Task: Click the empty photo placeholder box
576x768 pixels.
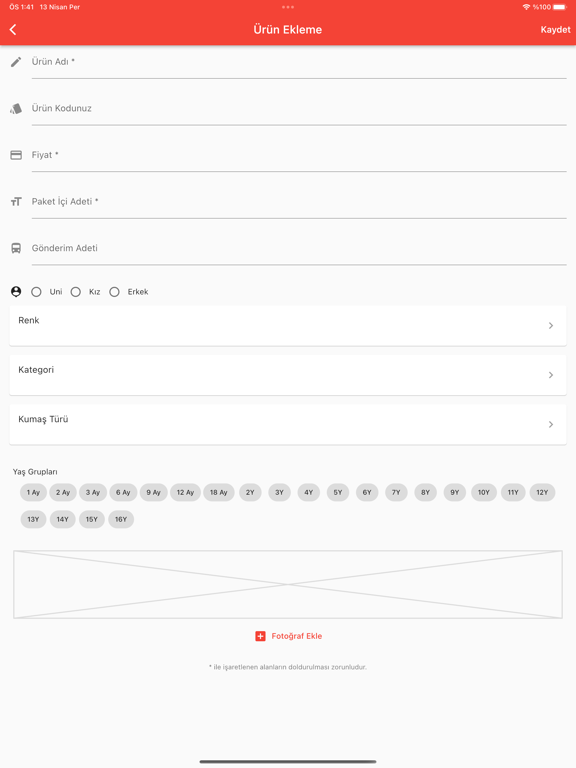Action: (x=288, y=584)
